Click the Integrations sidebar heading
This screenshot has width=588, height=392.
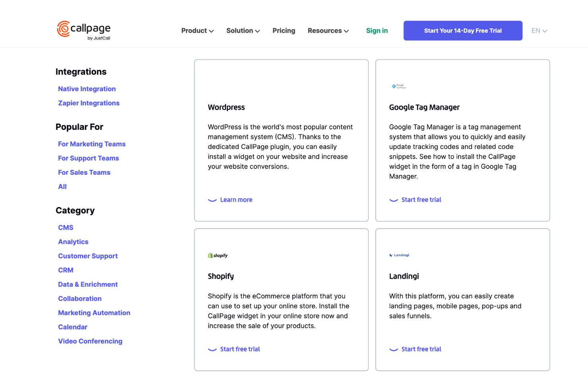pyautogui.click(x=81, y=72)
